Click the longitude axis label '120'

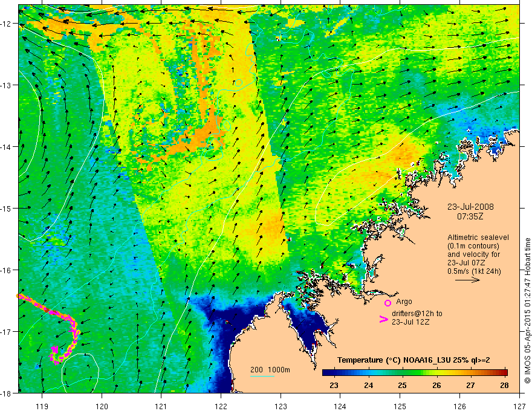point(102,406)
